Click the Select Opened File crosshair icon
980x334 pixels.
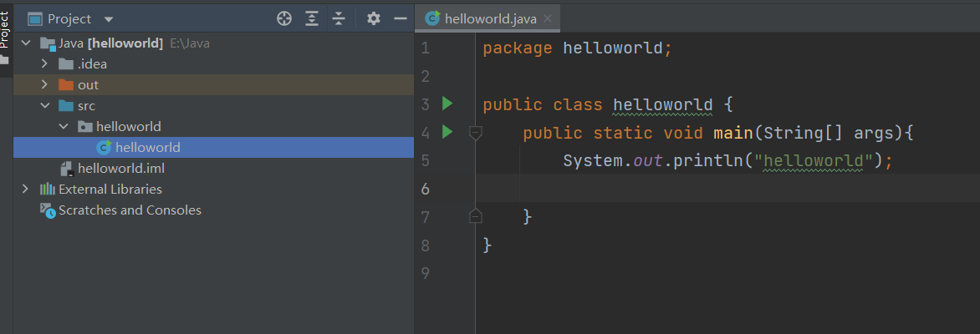point(284,18)
